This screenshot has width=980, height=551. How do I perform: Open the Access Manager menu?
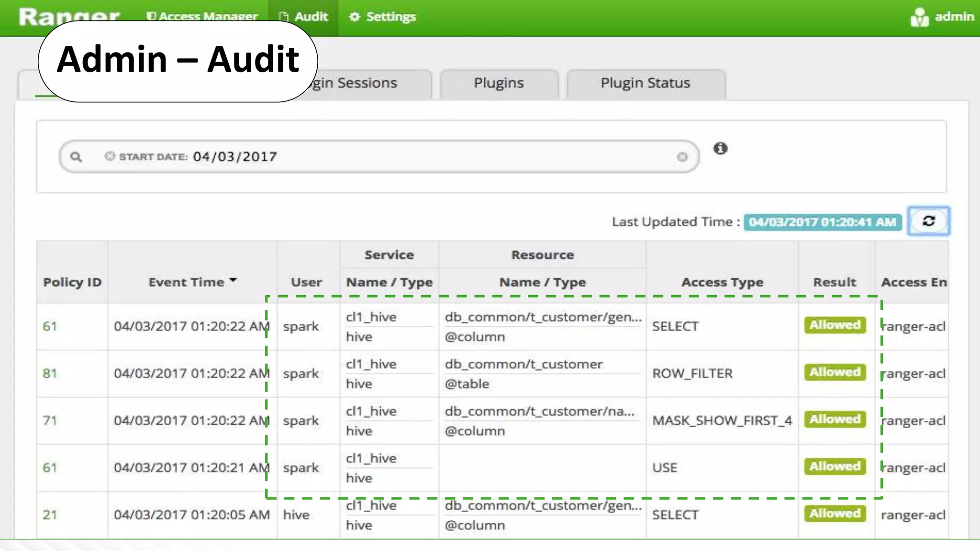pos(201,17)
